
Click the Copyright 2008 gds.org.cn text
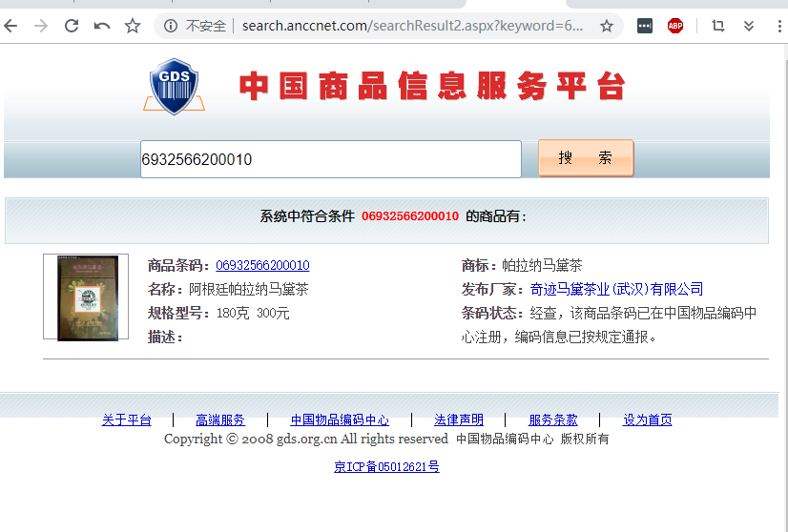[x=306, y=440]
